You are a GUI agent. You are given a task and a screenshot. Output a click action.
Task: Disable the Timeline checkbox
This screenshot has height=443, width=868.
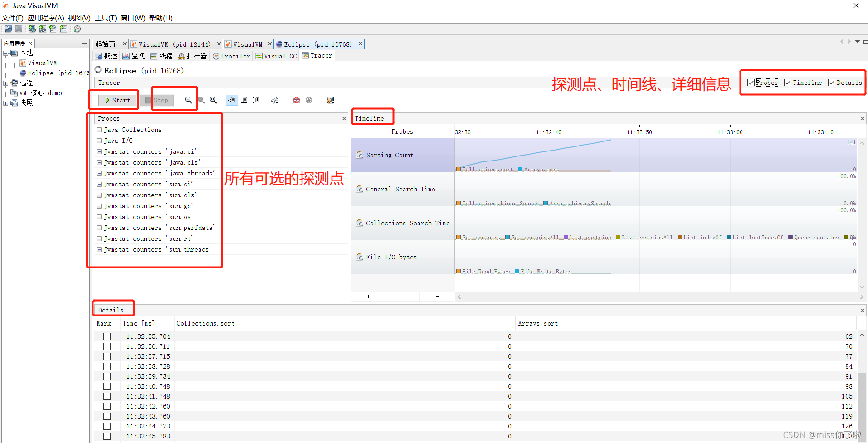pyautogui.click(x=788, y=83)
